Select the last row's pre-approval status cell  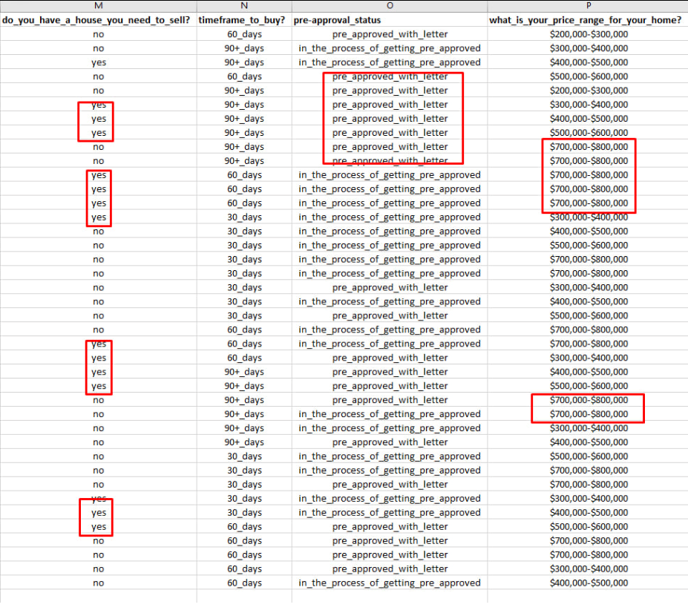point(390,583)
